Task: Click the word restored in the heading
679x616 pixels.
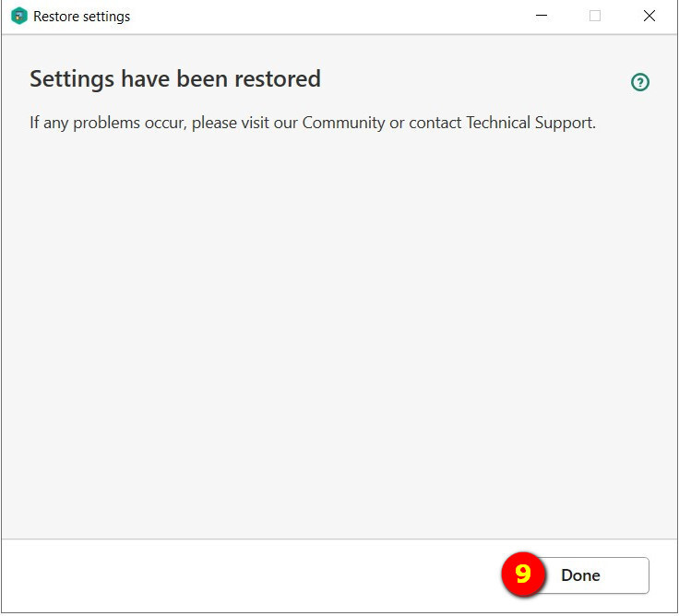Action: 278,78
